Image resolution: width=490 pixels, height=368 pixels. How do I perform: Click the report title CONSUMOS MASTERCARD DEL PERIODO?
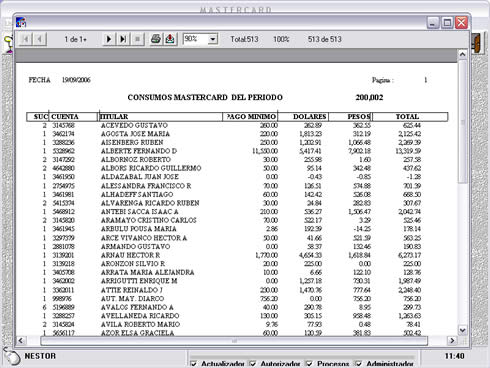pos(205,98)
